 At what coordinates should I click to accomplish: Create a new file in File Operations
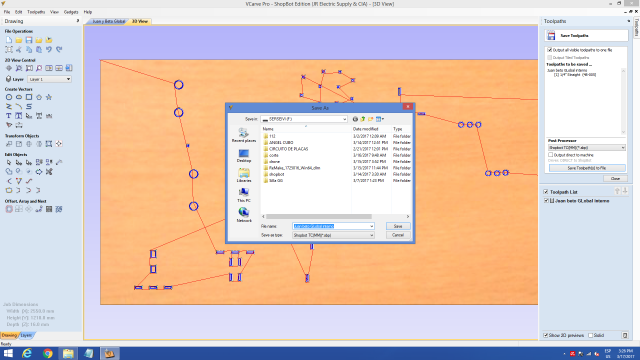(x=9, y=40)
